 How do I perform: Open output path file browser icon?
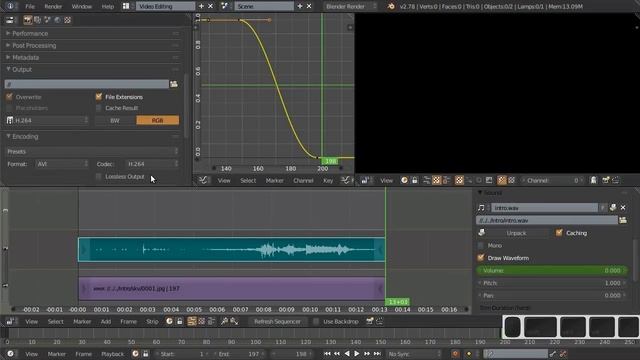click(x=174, y=84)
